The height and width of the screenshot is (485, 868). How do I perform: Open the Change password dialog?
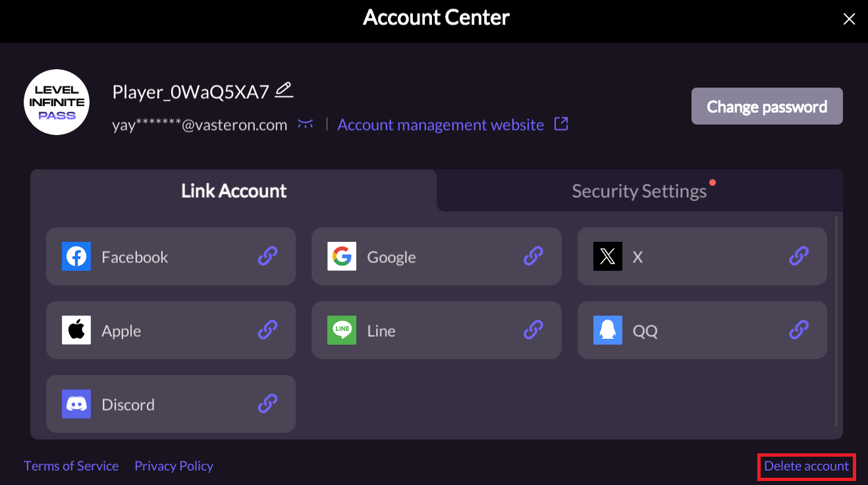(767, 106)
